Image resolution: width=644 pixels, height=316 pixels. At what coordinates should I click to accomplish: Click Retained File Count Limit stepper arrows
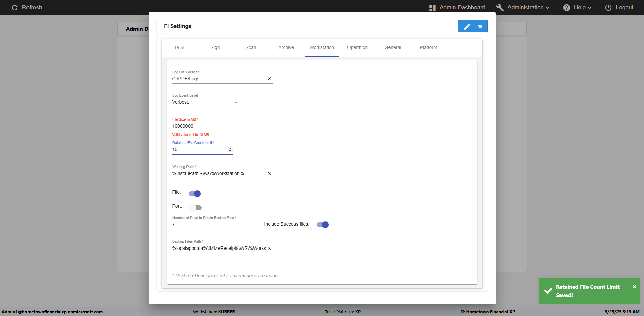point(230,150)
